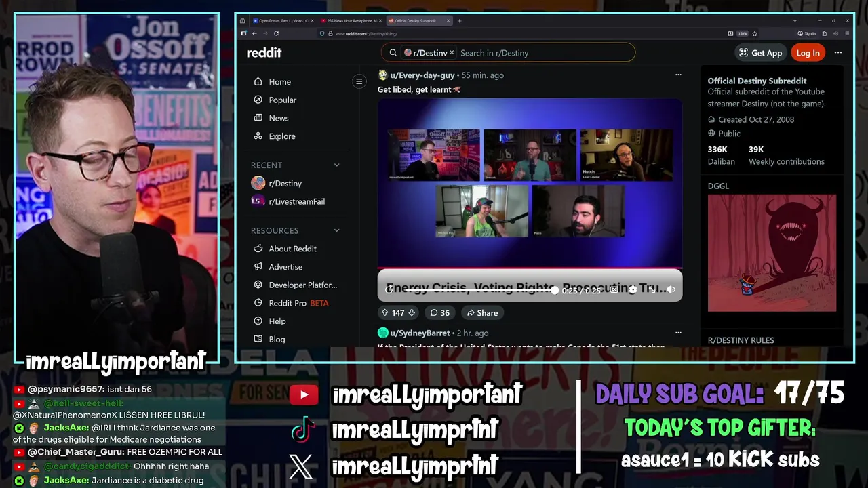Open the browser hamburger menu
Viewport: 868px width, 488px height.
tap(848, 33)
